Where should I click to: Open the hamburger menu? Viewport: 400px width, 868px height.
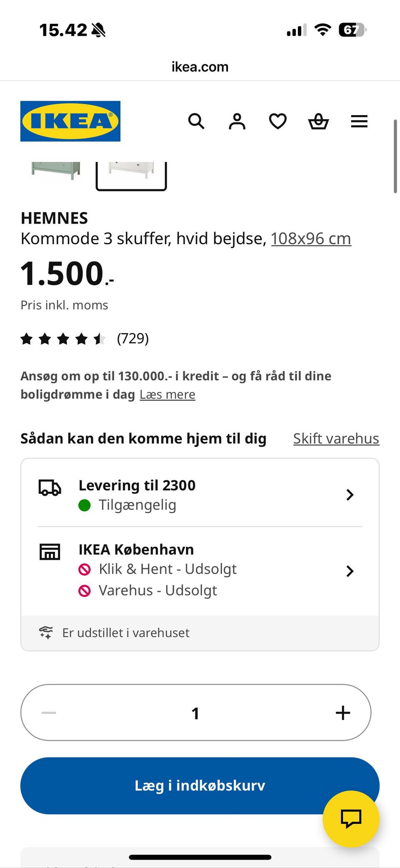[x=359, y=121]
